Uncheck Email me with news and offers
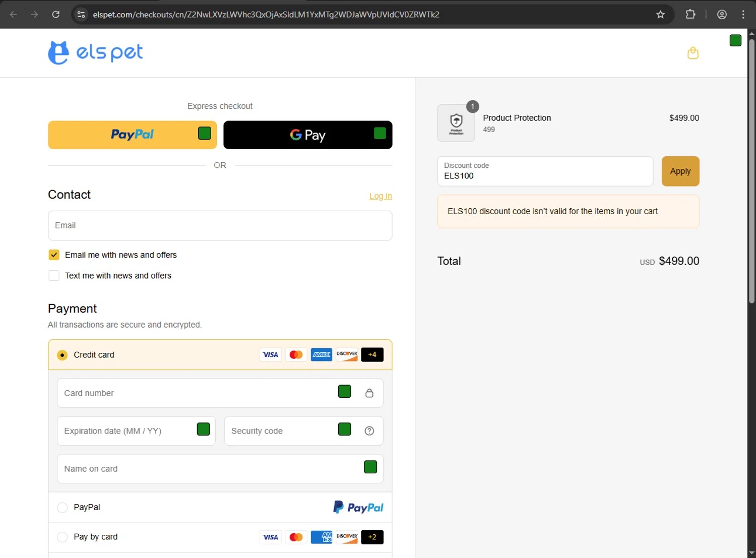This screenshot has height=558, width=756. pos(54,255)
